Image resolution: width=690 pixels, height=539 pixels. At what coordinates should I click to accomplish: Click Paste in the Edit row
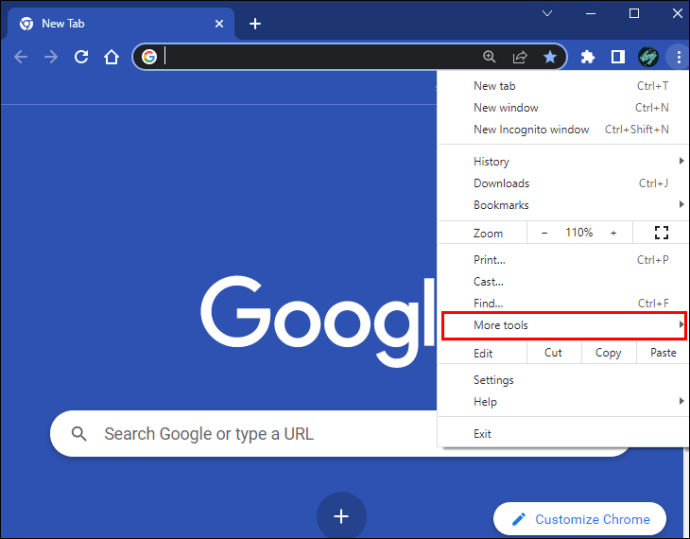tap(663, 353)
